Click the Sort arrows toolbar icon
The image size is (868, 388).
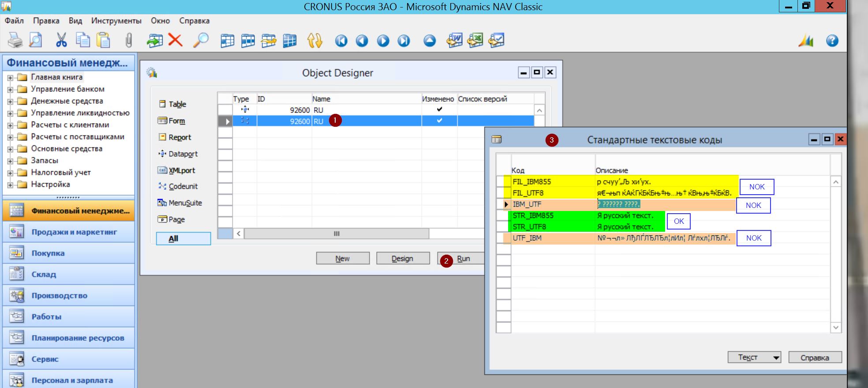pos(315,41)
